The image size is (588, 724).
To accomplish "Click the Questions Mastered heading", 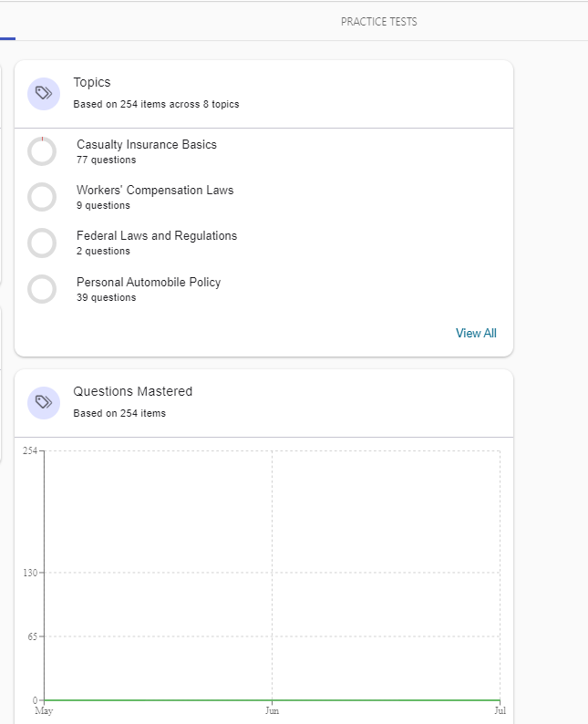I will point(133,391).
